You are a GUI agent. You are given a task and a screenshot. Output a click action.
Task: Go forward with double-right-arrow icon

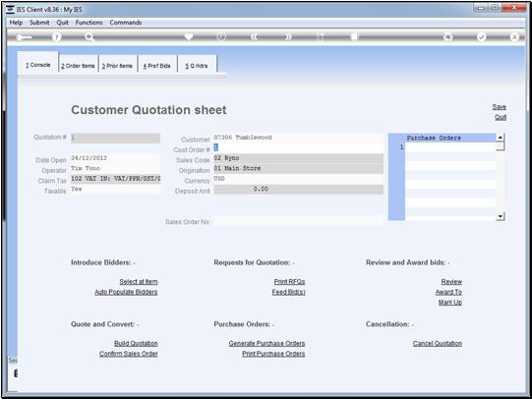tap(288, 36)
